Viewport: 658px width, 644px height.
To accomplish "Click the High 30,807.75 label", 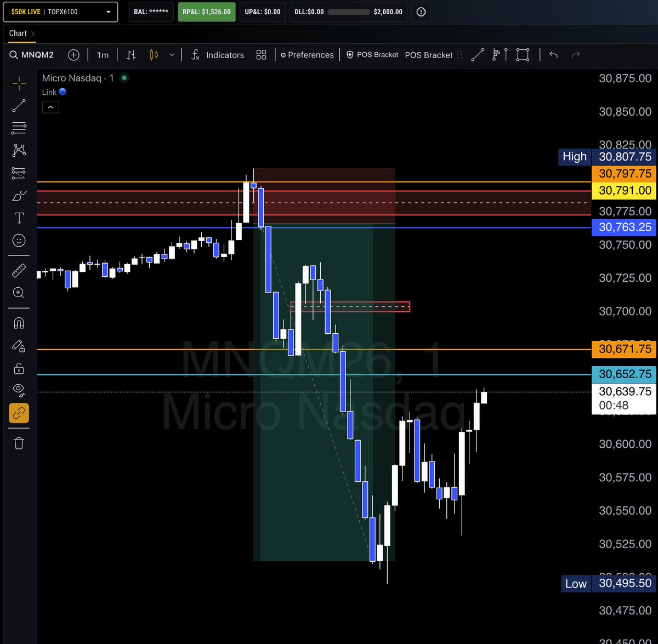I will 606,157.
